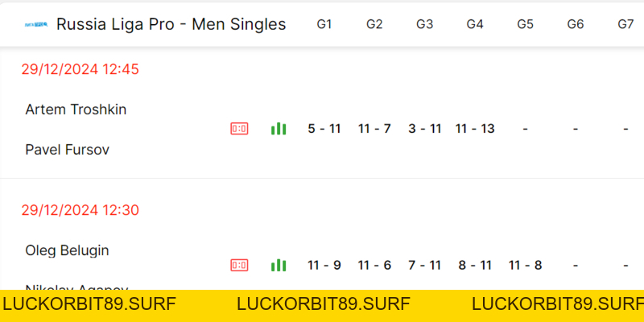Click the 29/12/2024 12:45 match date
The height and width of the screenshot is (322, 644).
pos(80,69)
